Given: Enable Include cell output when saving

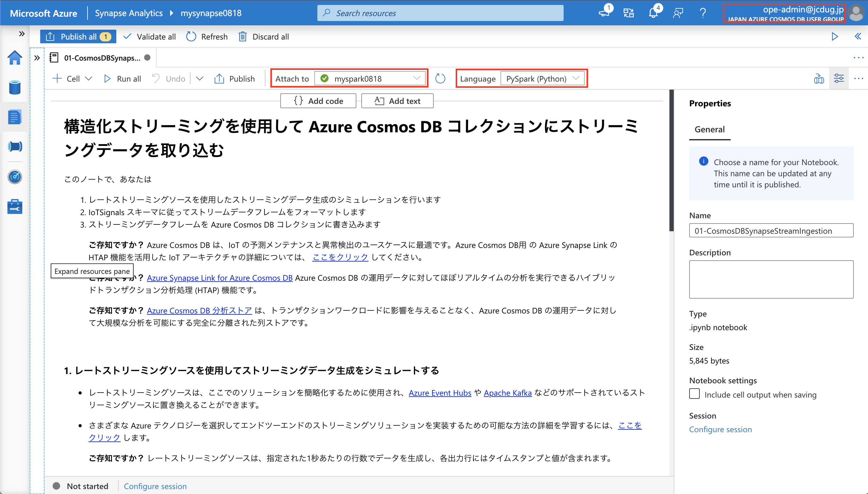Looking at the screenshot, I should 694,394.
